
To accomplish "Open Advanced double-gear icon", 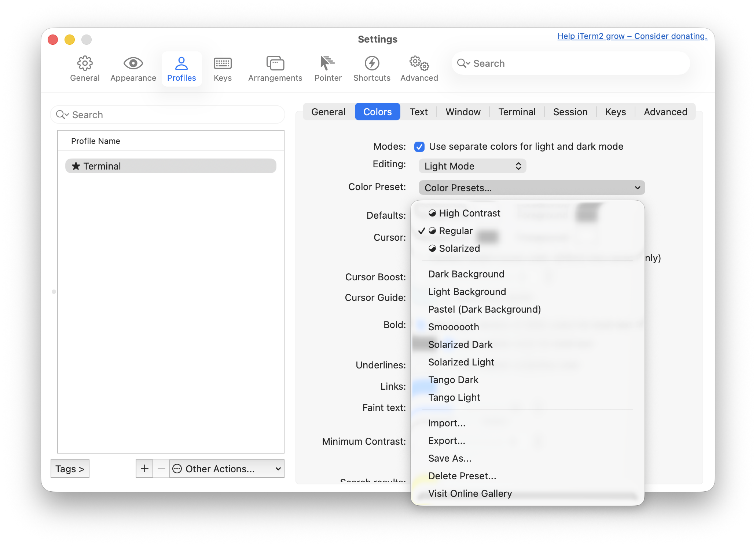I will pyautogui.click(x=419, y=63).
